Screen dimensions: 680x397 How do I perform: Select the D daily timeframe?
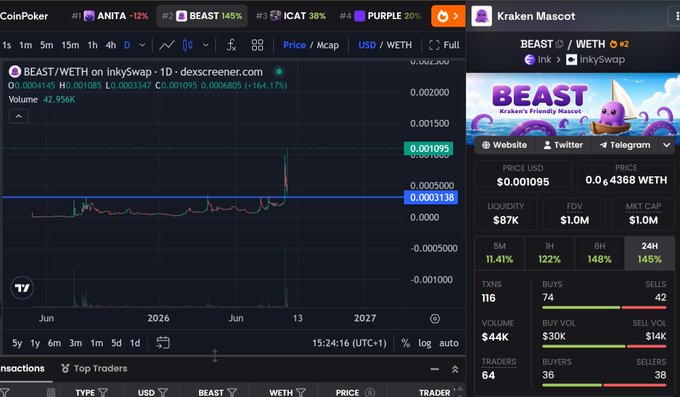coord(127,45)
